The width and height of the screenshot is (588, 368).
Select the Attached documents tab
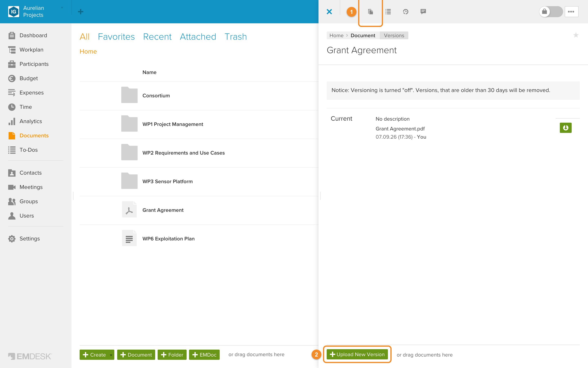[x=198, y=37]
